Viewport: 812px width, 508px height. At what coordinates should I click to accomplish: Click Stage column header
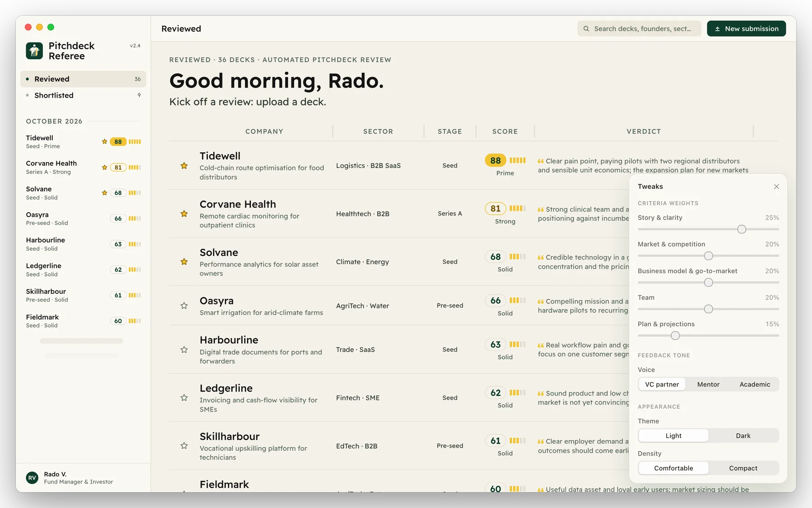(x=450, y=131)
